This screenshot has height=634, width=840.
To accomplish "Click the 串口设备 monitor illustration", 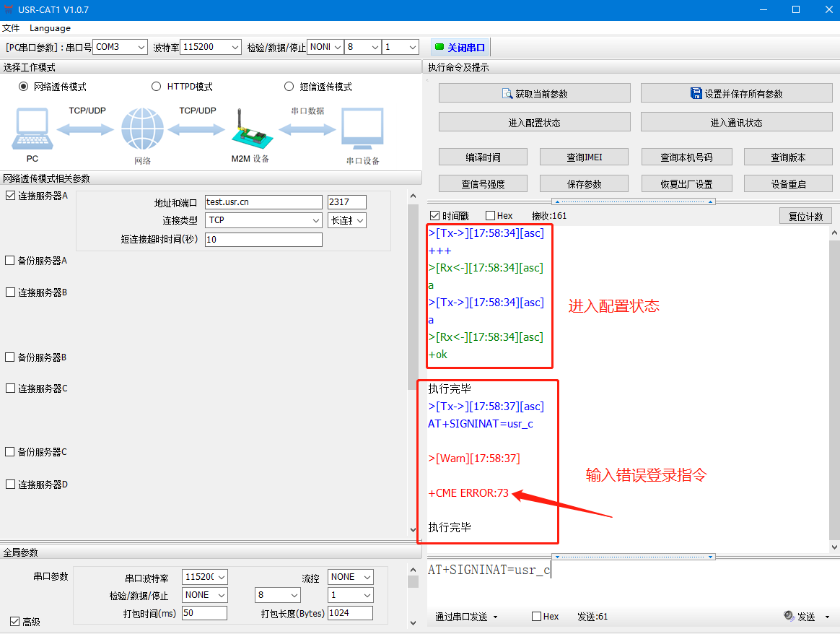I will [362, 129].
